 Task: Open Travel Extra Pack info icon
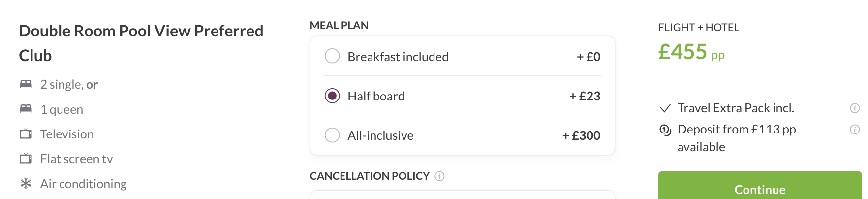point(855,108)
